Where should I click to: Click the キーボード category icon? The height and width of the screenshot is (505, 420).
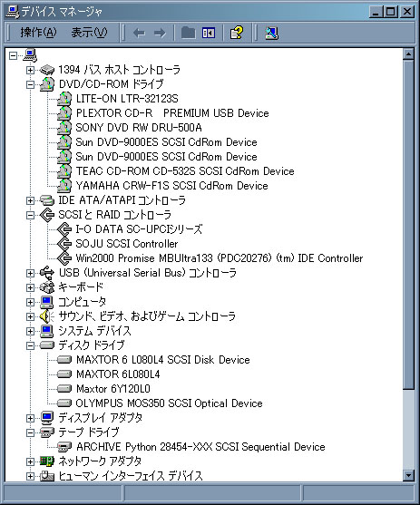[x=47, y=287]
